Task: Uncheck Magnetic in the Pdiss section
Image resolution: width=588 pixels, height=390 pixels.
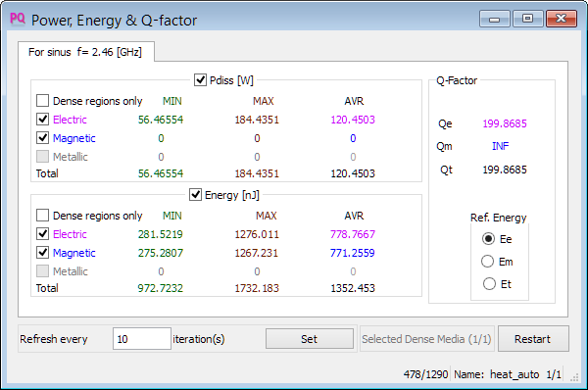Action: coord(42,138)
